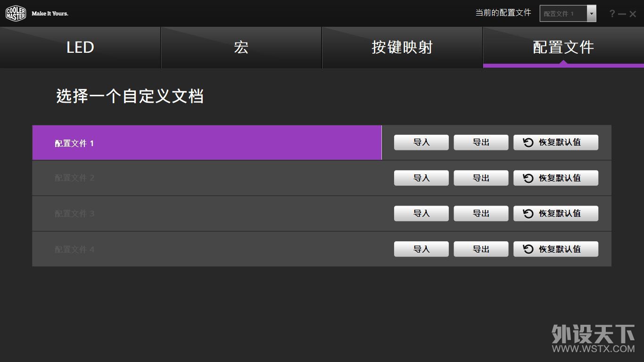
Task: Click the Cooler Master logo icon
Action: point(16,13)
